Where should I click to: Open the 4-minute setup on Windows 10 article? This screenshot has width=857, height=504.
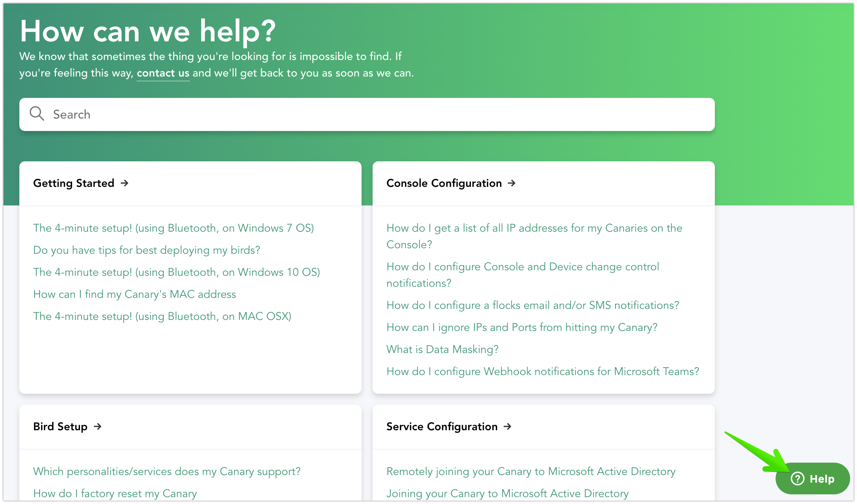(x=177, y=272)
